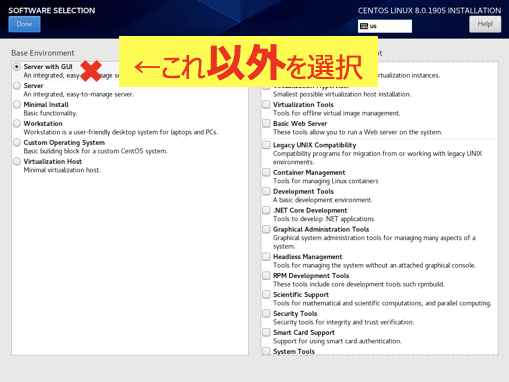Click 'These tools allow you to run a Web server' text
Screen dimensions: 509x382
pyautogui.click(x=358, y=132)
